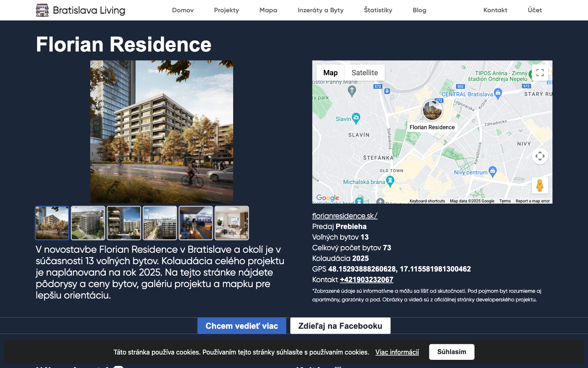
Task: Click the Chcem vedieť viac button
Action: pyautogui.click(x=241, y=325)
